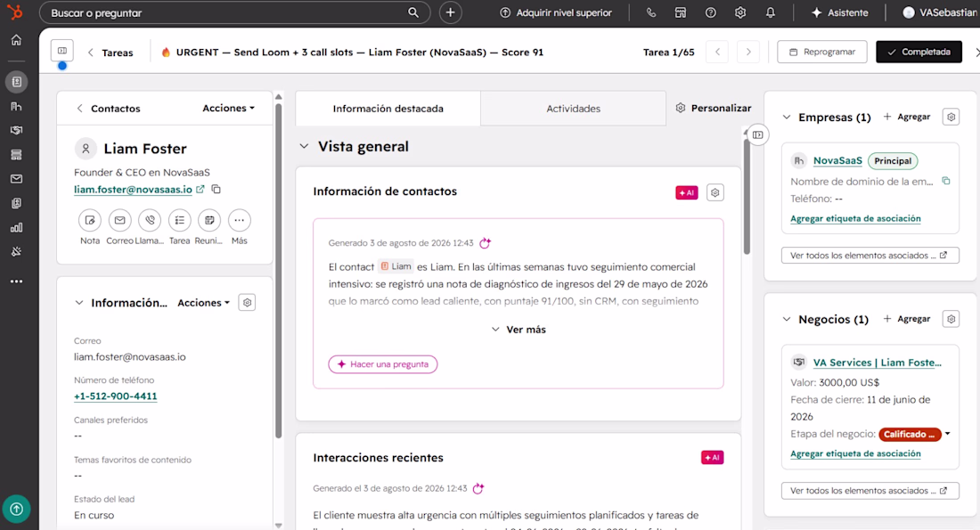Toggle the right sidebar collapse icon

pos(757,135)
